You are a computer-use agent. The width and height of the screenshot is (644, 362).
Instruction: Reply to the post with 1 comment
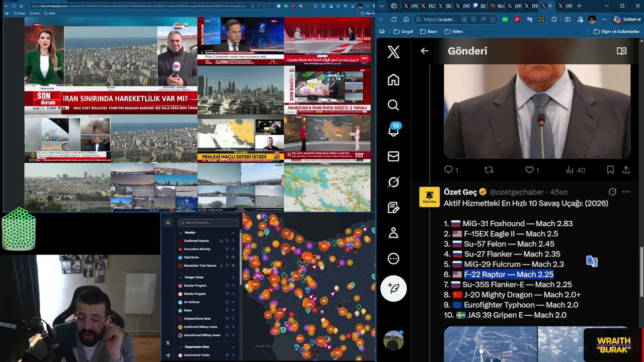point(451,170)
